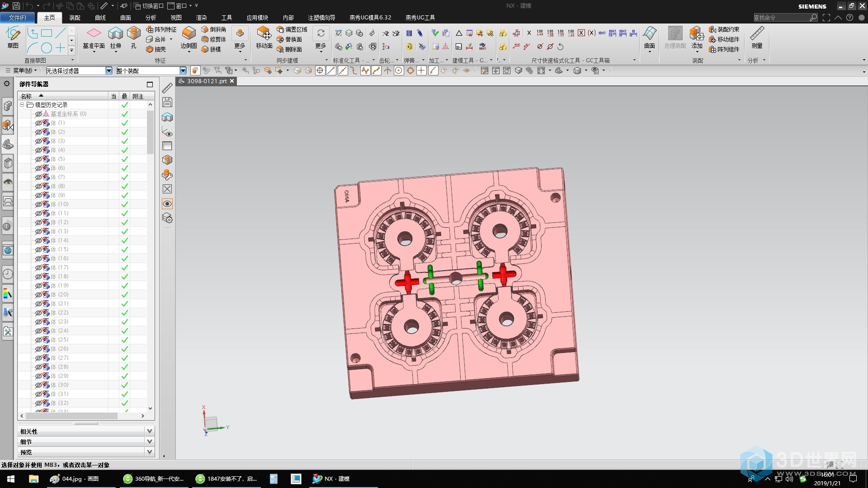Image resolution: width=868 pixels, height=488 pixels.
Task: Open the 修剪体 trim body tool
Action: [213, 39]
